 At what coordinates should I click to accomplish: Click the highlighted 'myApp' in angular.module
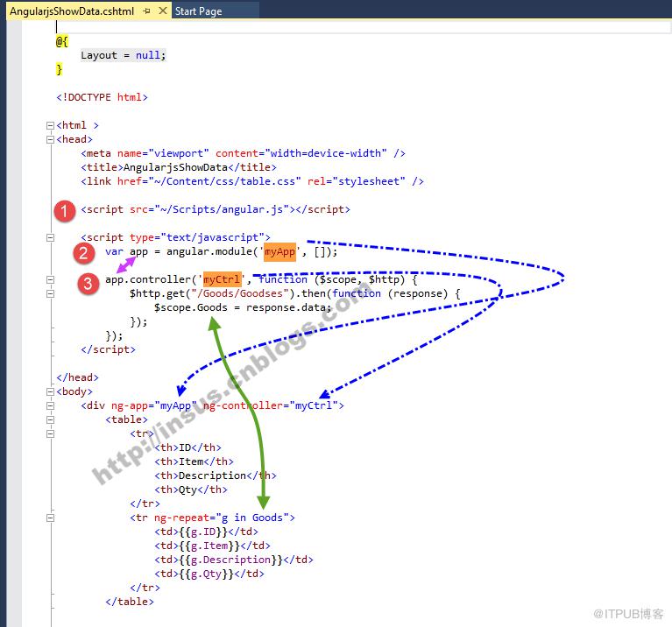pos(279,252)
